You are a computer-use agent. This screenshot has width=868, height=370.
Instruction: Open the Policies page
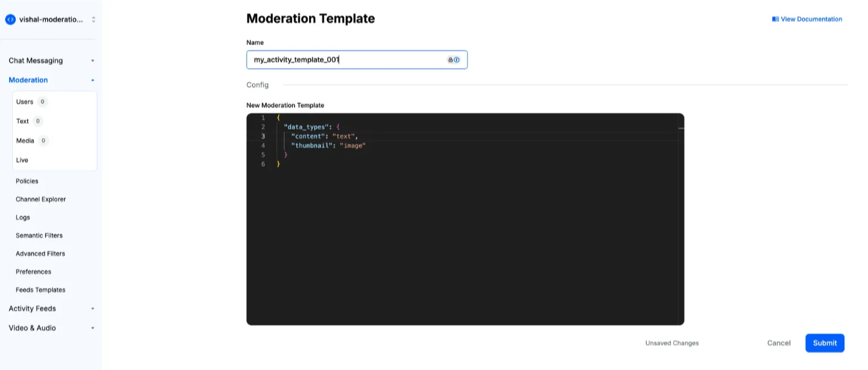click(27, 181)
